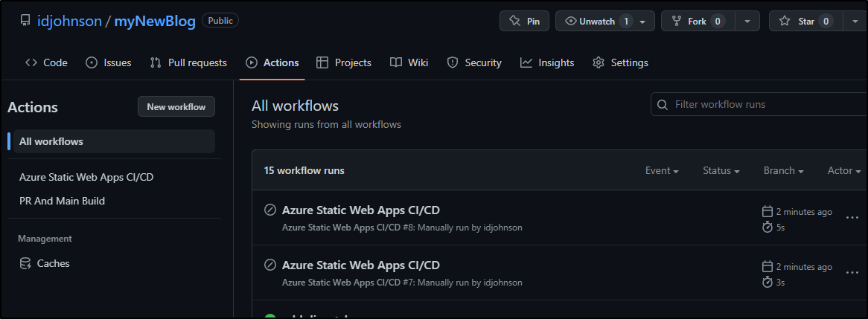
Task: Click the calendar icon on run #7
Action: tap(768, 267)
